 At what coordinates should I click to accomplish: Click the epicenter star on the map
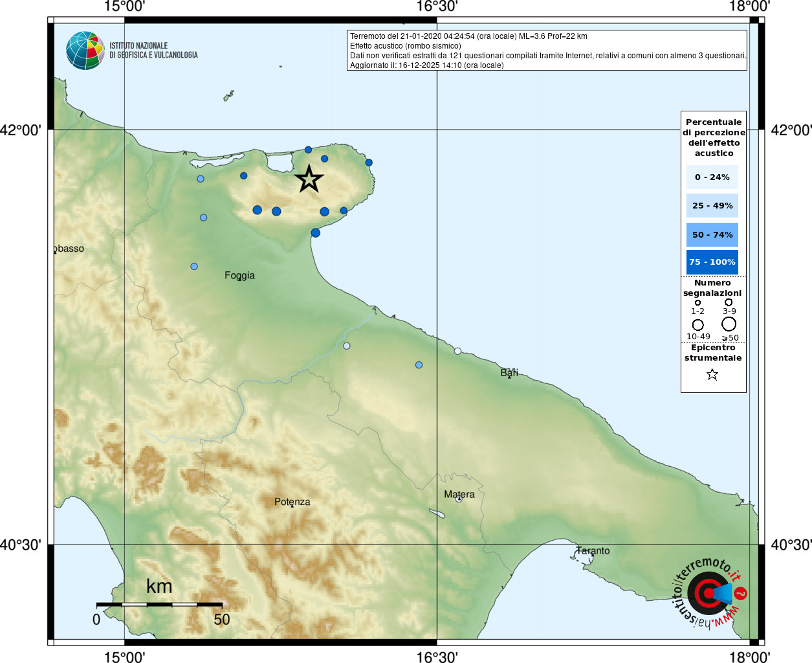[309, 179]
